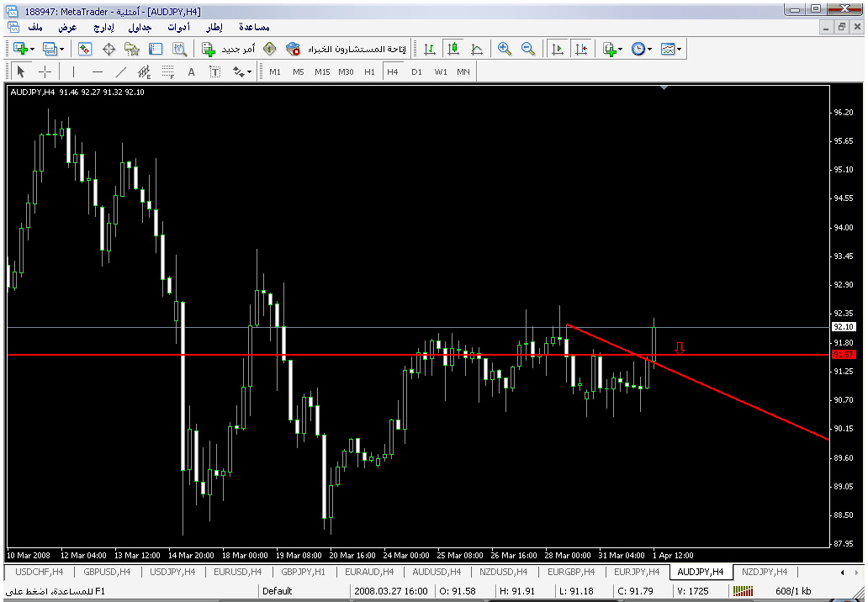868x602 pixels.
Task: Toggle the Auto Scroll chart button
Action: [557, 49]
